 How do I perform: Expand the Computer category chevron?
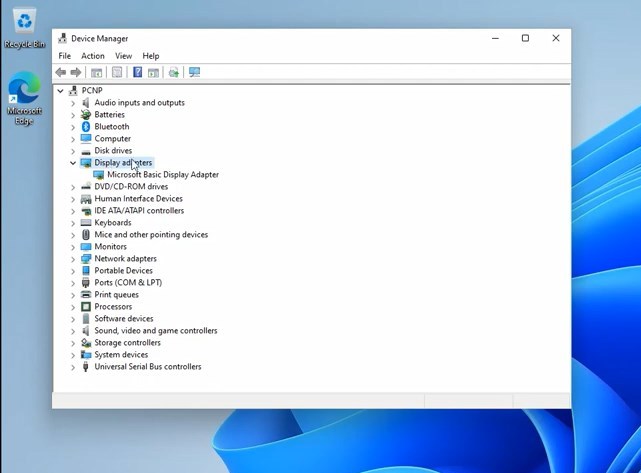[x=73, y=139]
